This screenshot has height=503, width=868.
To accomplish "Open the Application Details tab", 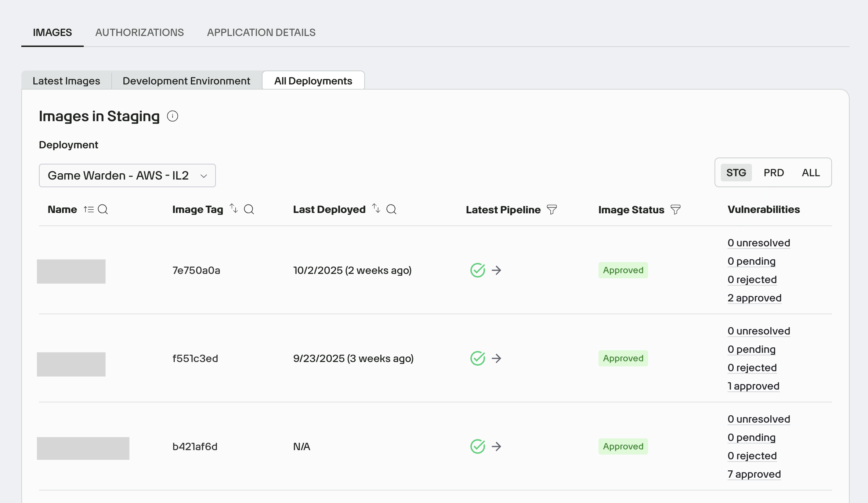I will 261,32.
